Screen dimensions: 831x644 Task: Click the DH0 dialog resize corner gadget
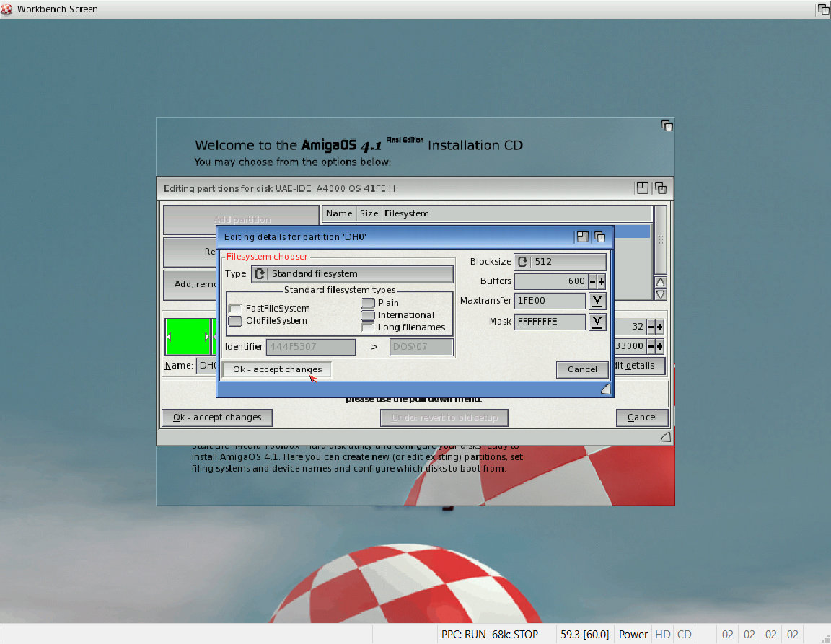tap(606, 389)
